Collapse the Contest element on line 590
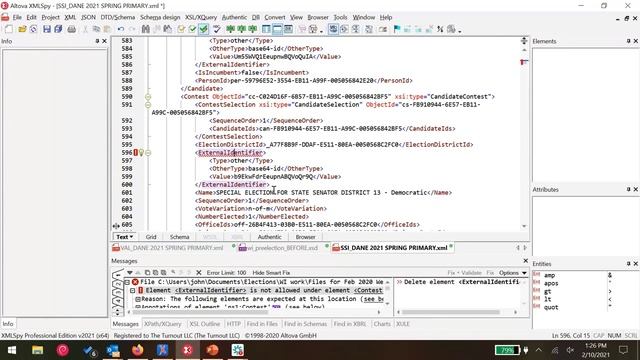Screen dimensions: 640x360 click(x=148, y=97)
